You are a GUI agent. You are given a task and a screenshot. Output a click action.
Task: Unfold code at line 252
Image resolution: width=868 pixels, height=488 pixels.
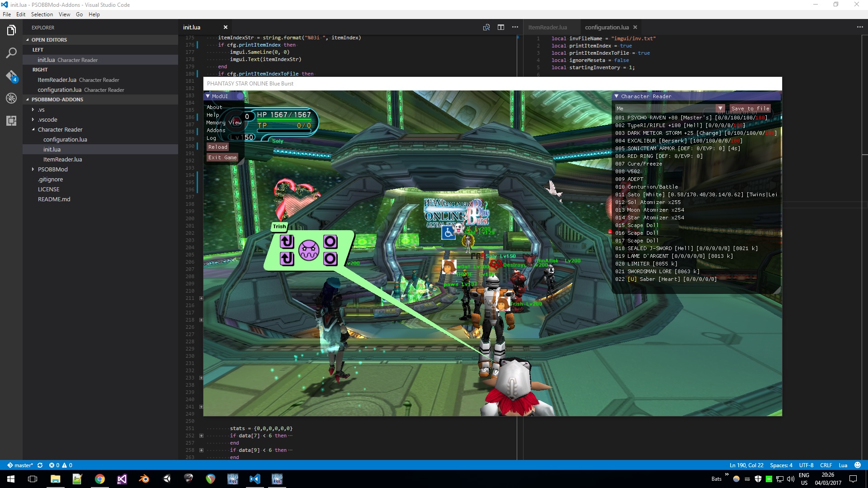201,436
